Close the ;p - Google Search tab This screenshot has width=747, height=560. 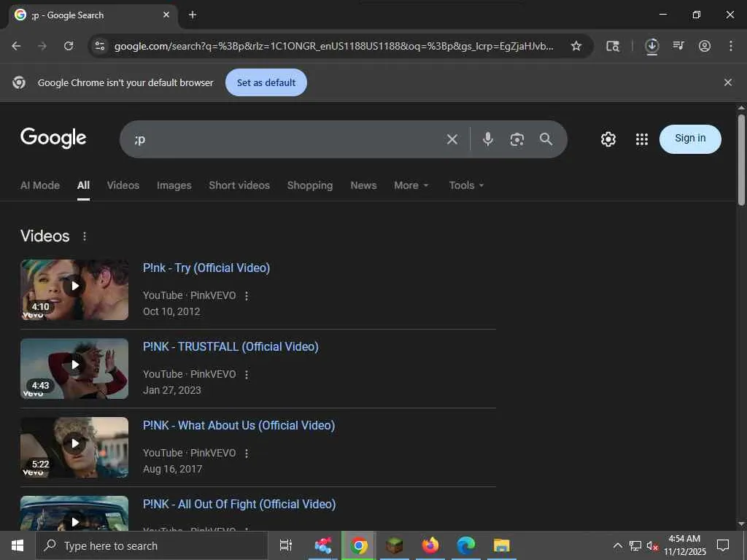166,15
